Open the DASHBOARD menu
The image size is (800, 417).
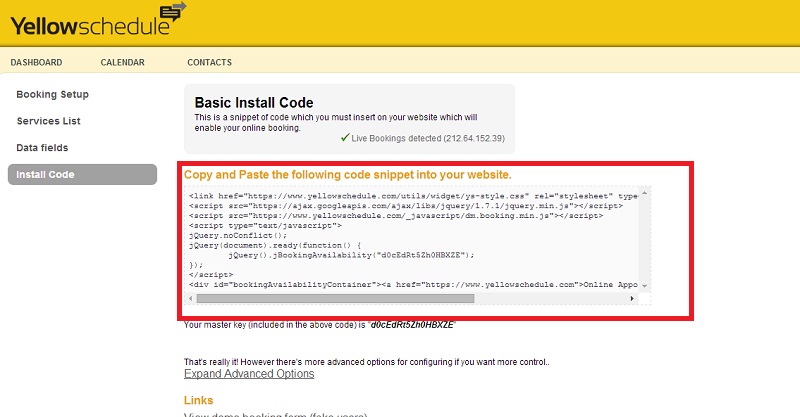coord(36,62)
